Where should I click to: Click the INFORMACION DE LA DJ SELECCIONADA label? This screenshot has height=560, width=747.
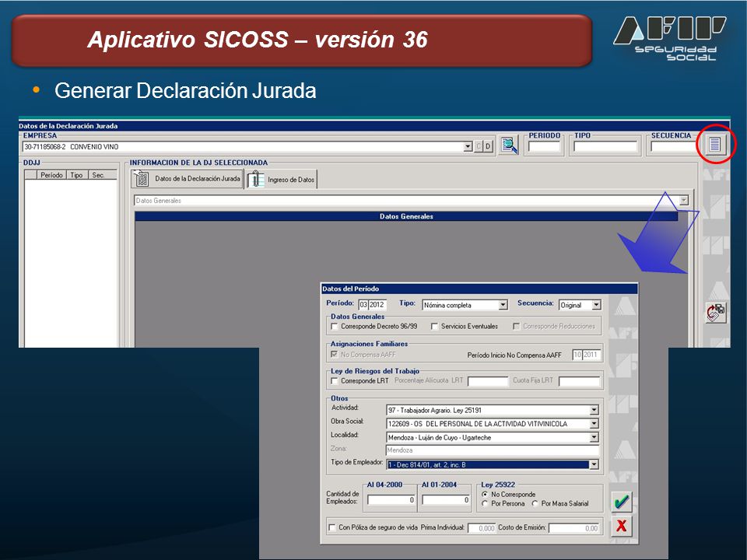[198, 163]
